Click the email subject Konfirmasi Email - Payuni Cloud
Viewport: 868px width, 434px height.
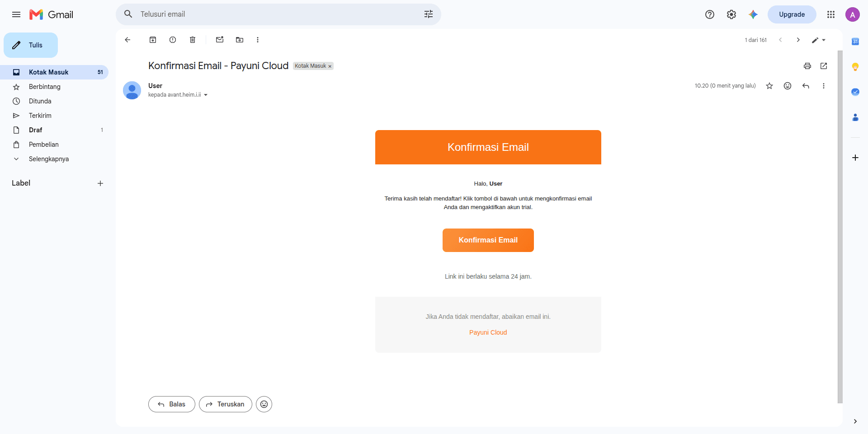(x=218, y=66)
